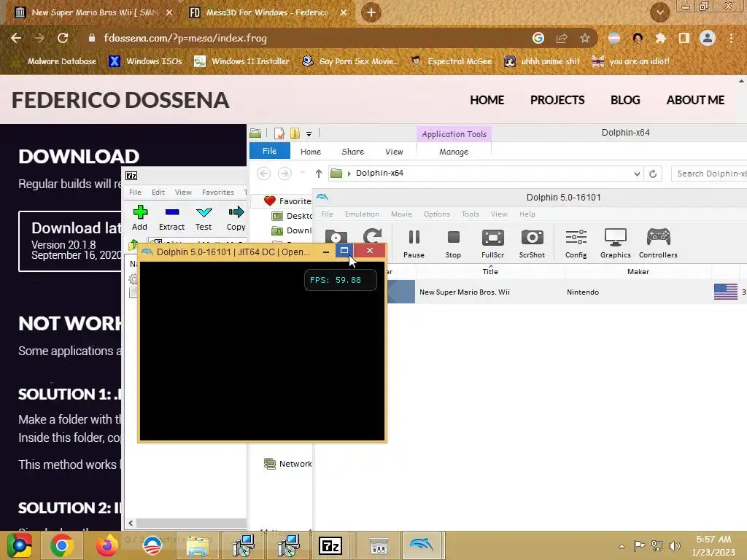Open Chrome side panel icon
747x560 pixels.
point(684,38)
